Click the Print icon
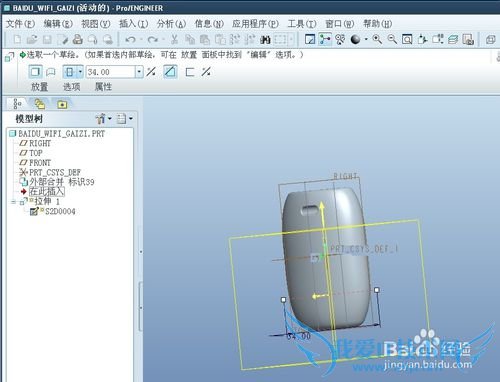 (x=78, y=40)
